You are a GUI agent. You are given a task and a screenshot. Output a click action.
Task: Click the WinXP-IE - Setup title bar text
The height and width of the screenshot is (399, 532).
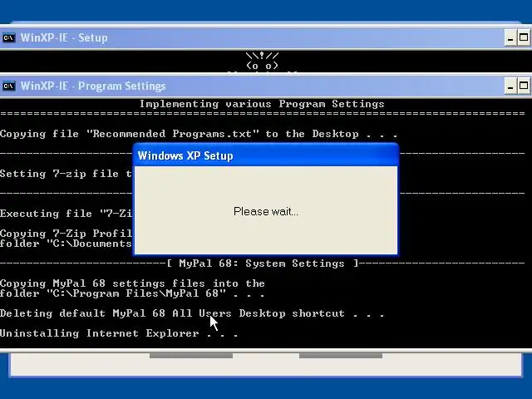[64, 37]
